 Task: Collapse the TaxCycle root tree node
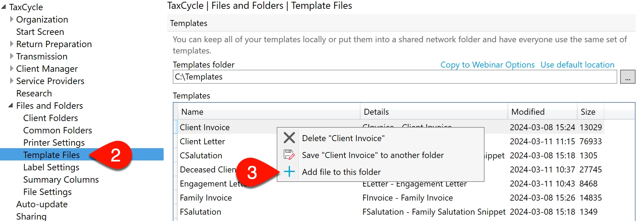click(4, 7)
